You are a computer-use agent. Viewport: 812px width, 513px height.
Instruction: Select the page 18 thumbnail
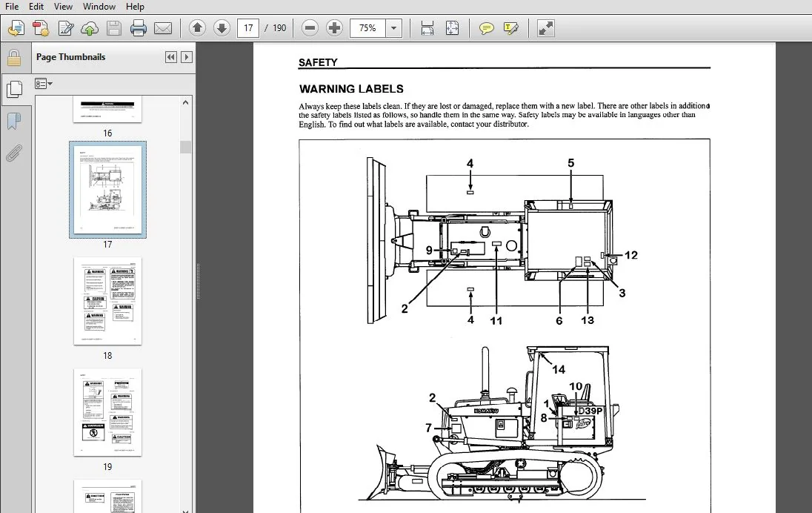point(107,301)
